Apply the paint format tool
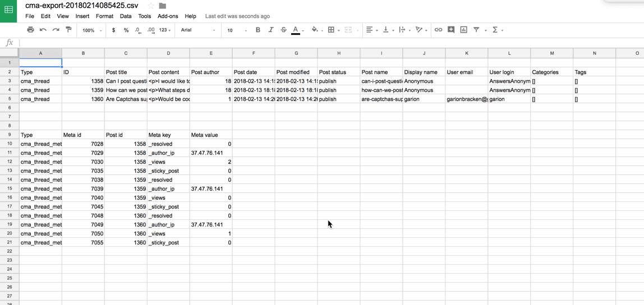The height and width of the screenshot is (305, 644). point(68,30)
